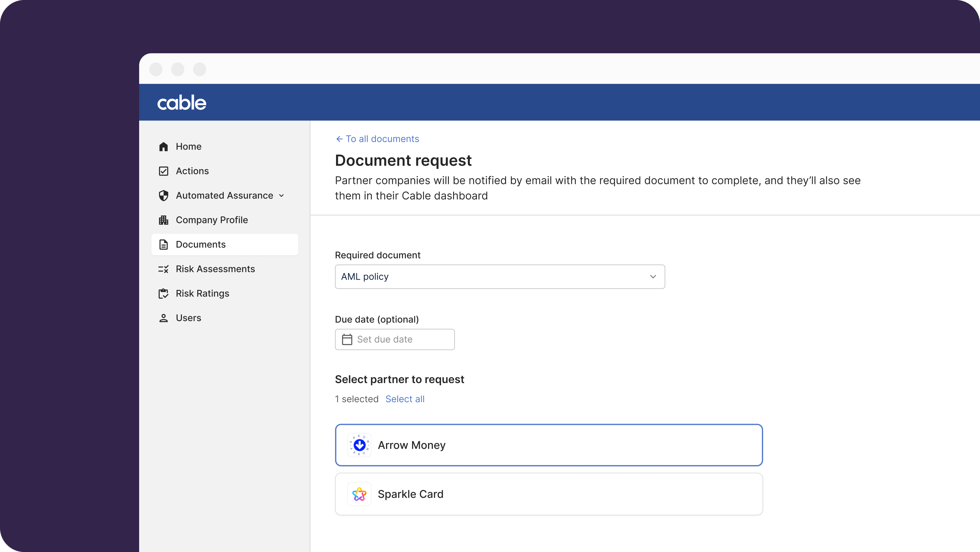Open Documents in the sidebar
980x552 pixels.
(201, 245)
